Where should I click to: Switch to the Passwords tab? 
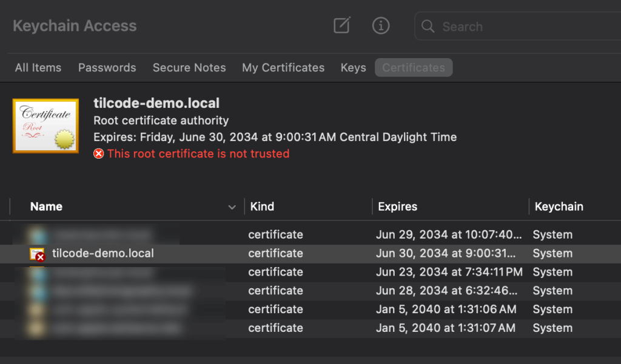click(x=107, y=68)
